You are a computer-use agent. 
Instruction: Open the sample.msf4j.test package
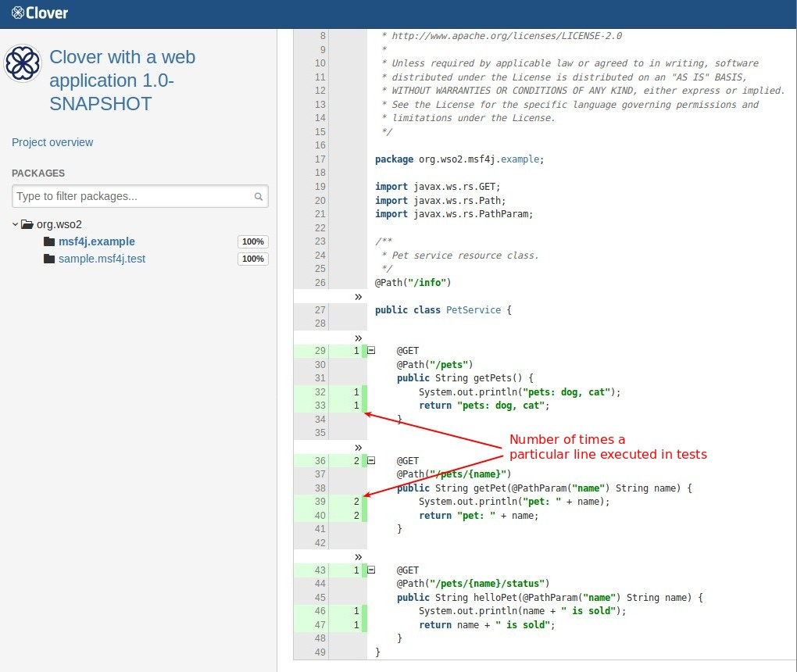(x=102, y=259)
